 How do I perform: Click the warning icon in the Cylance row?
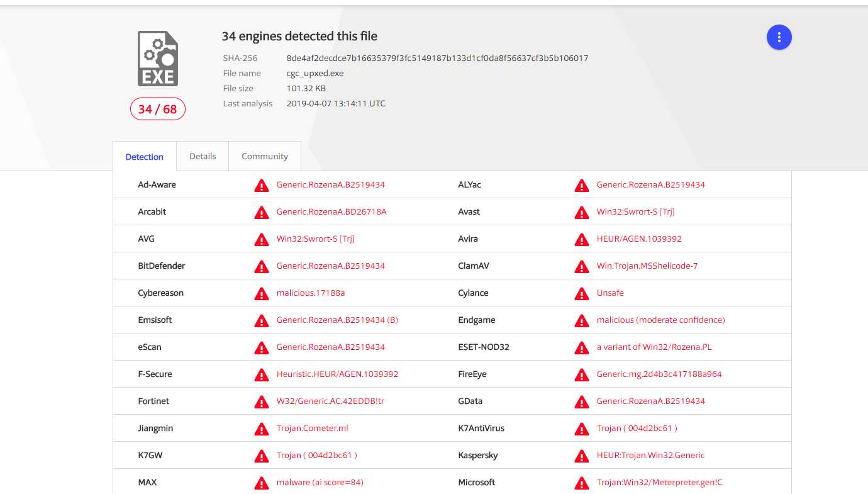point(582,293)
